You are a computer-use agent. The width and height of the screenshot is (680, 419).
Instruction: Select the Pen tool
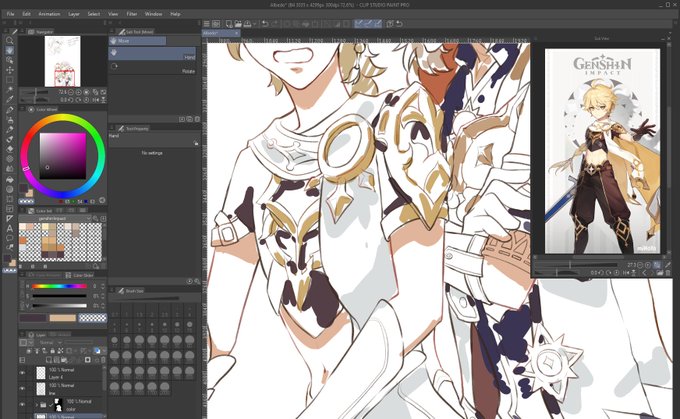point(10,110)
